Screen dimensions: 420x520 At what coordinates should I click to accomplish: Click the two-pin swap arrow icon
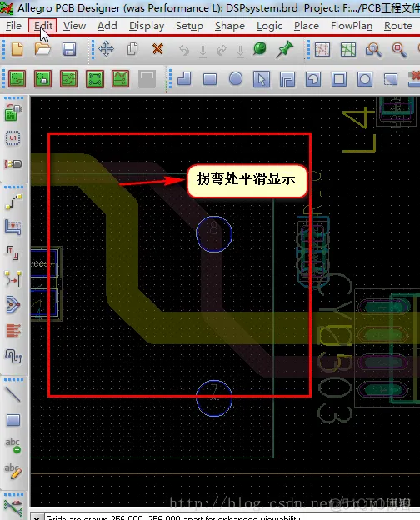(x=13, y=278)
